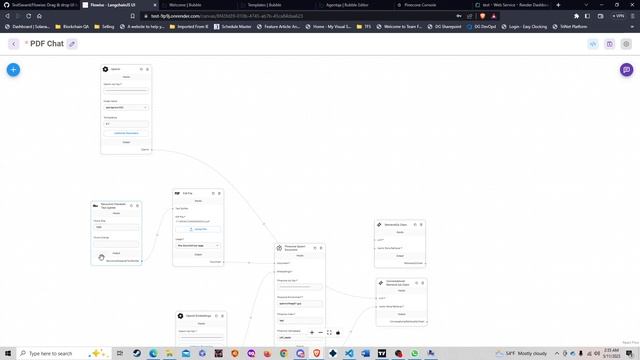Open the Windows notification center

[629, 353]
